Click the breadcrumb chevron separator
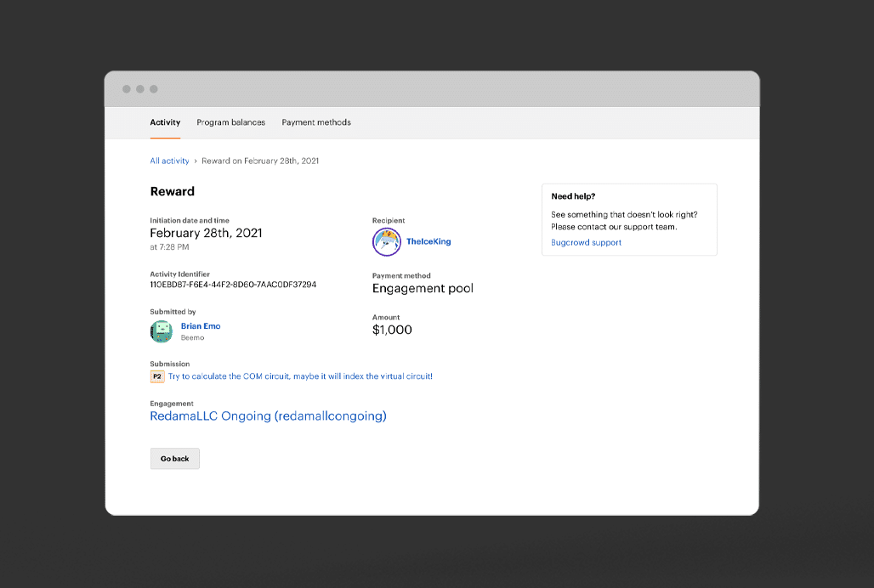 (x=196, y=161)
